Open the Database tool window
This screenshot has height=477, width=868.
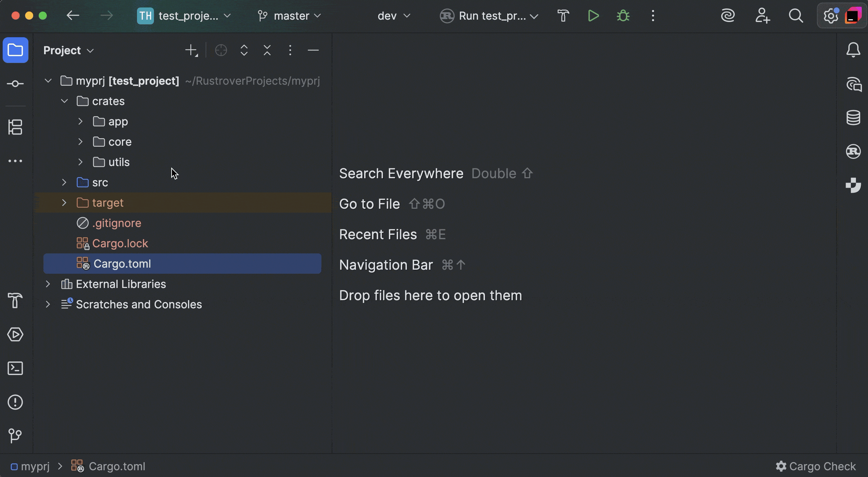(853, 118)
